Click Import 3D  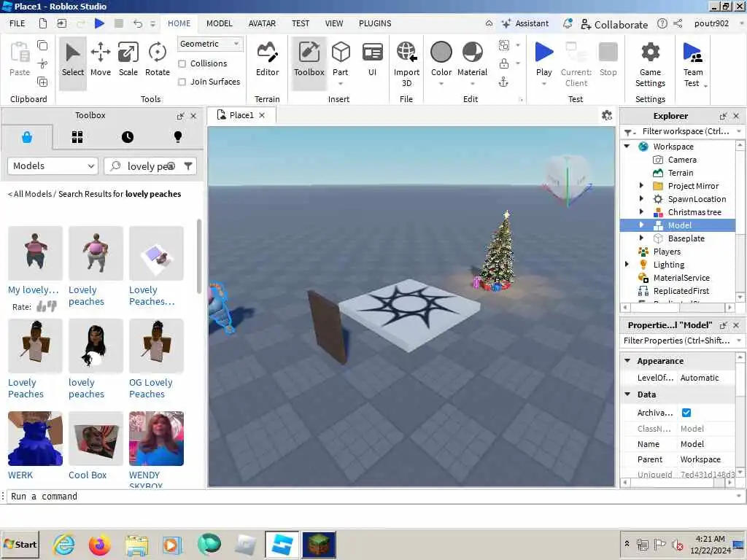pos(406,64)
